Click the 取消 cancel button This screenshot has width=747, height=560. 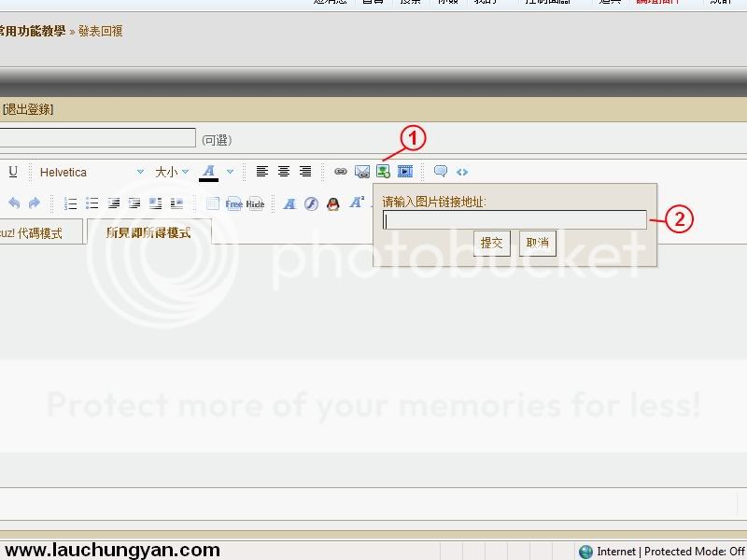(x=538, y=244)
